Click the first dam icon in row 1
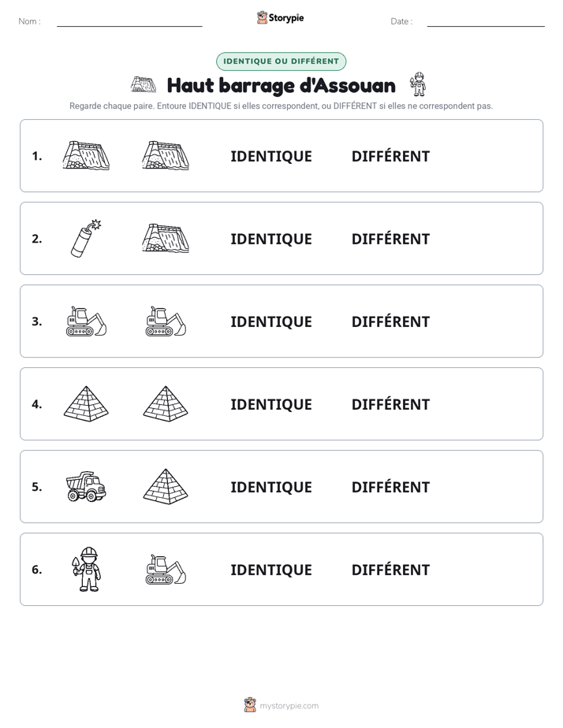This screenshot has width=563, height=728. click(86, 155)
